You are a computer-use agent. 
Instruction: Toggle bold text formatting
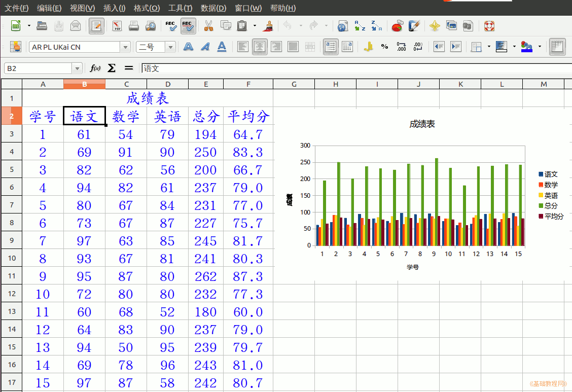tap(188, 47)
